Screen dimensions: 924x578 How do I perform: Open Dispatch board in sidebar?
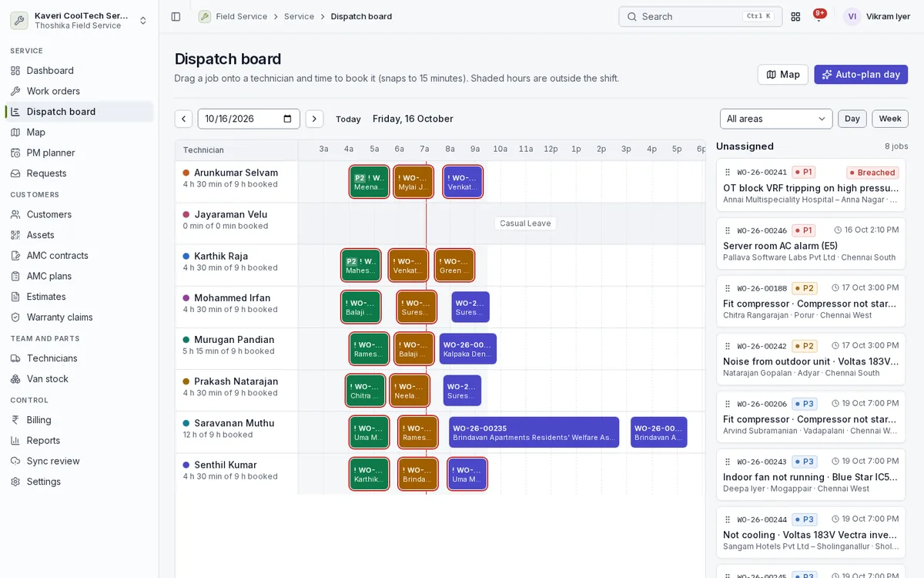79,112
